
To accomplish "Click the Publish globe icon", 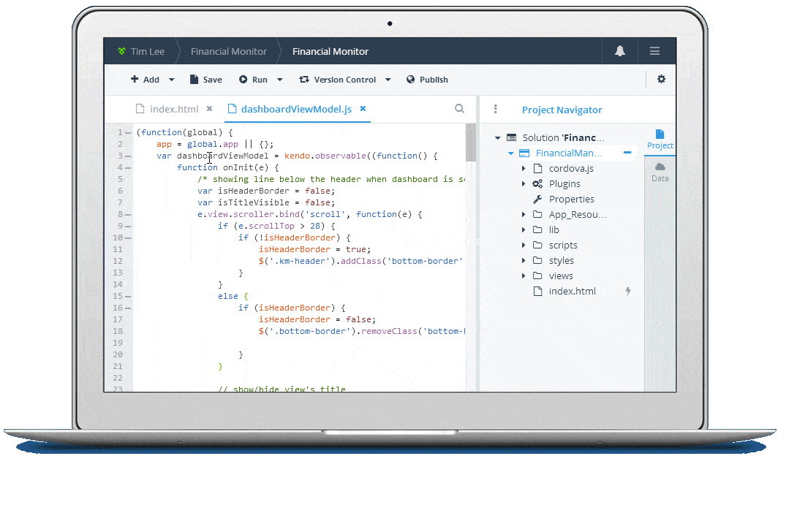I will [x=410, y=79].
